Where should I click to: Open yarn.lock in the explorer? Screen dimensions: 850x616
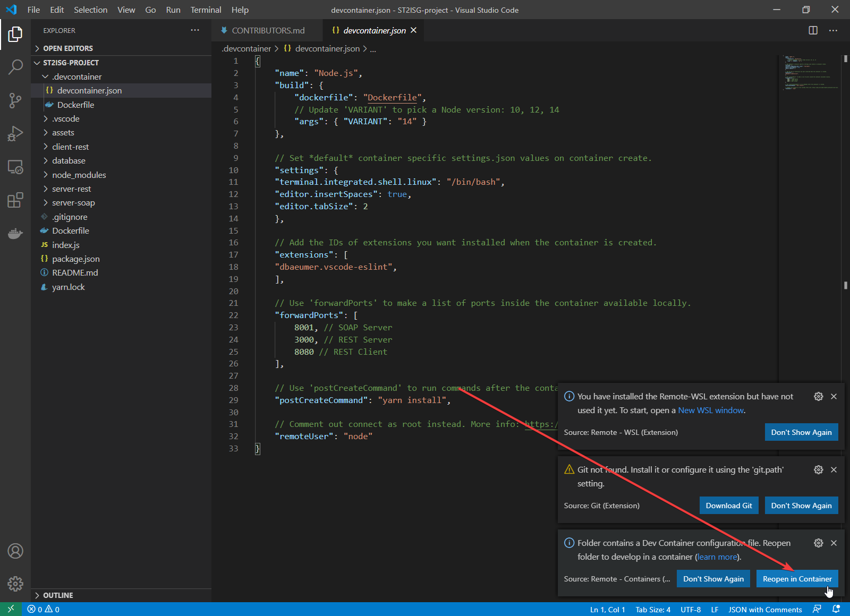[x=121, y=287]
